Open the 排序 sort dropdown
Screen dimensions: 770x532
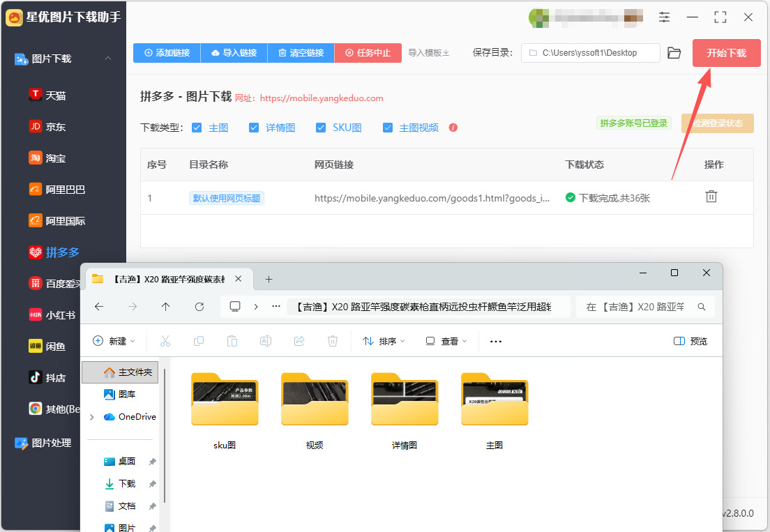coord(384,341)
